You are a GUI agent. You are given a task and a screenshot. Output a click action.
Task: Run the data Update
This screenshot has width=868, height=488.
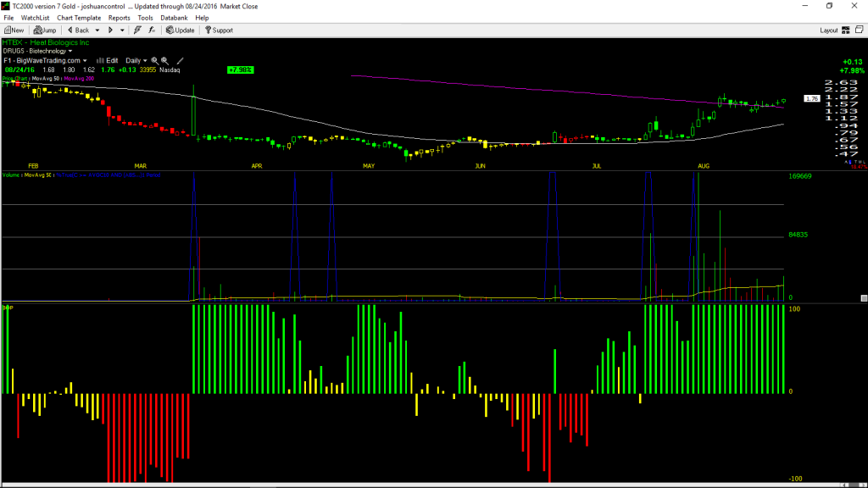pyautogui.click(x=181, y=30)
